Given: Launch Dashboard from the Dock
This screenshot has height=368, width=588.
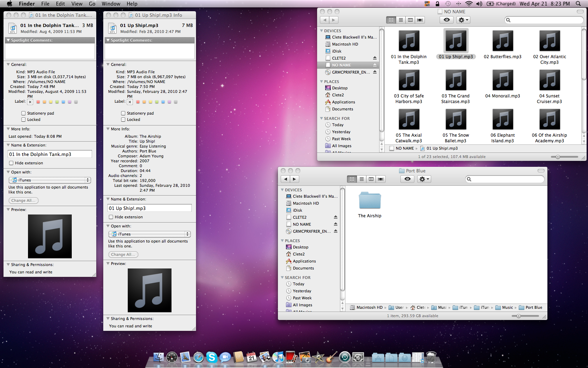Looking at the screenshot, I should 172,357.
